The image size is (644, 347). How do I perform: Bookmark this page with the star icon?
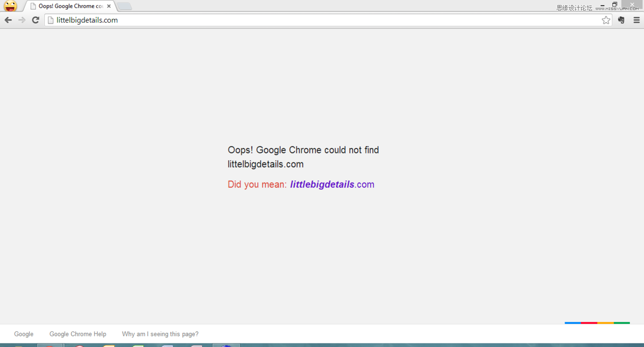click(606, 20)
